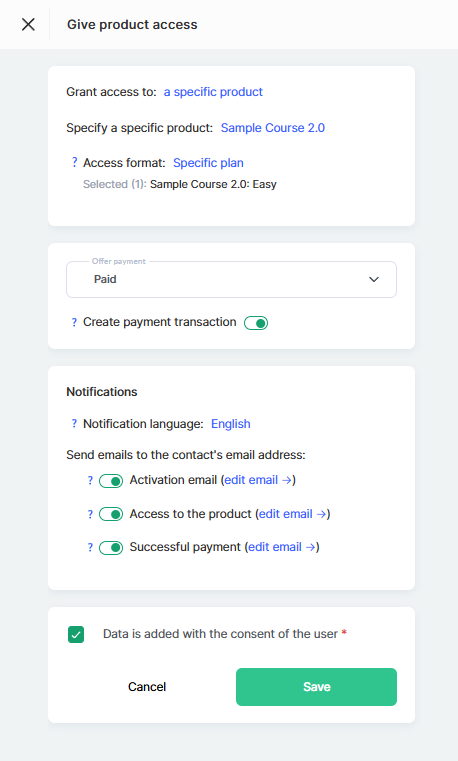
Task: Switch off Successful payment email toggle
Action: [x=111, y=548]
